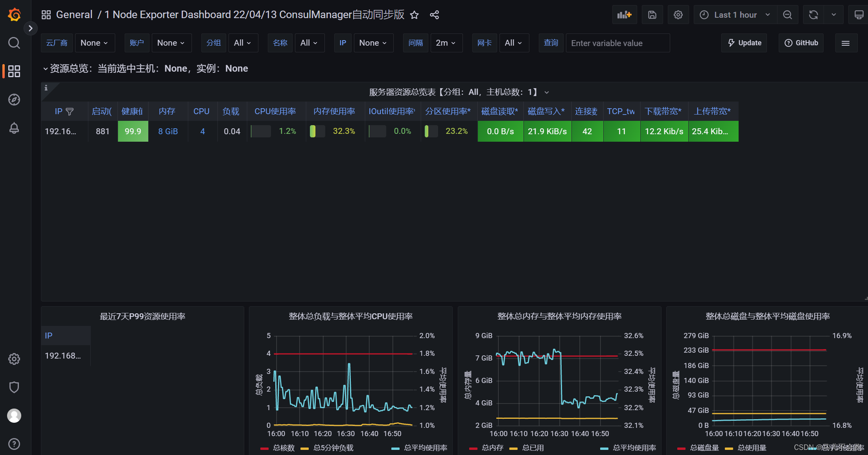
Task: Toggle 总核数 series in CPU legend
Action: coord(283,448)
